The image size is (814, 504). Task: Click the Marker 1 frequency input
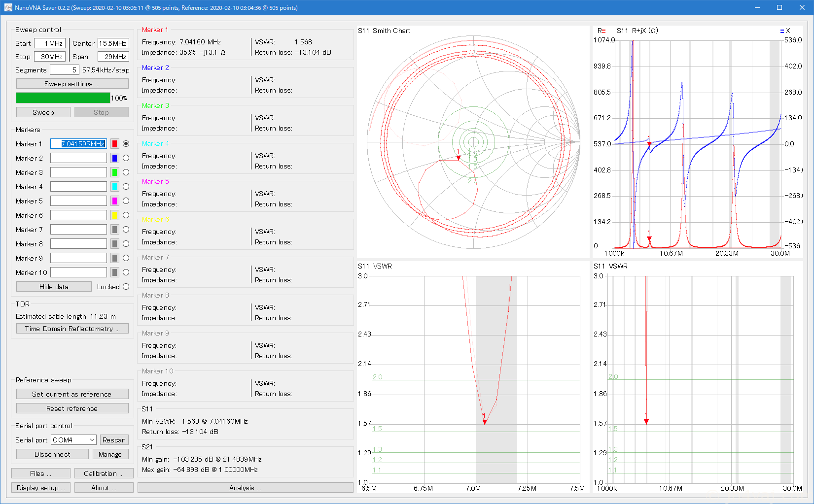pos(78,144)
